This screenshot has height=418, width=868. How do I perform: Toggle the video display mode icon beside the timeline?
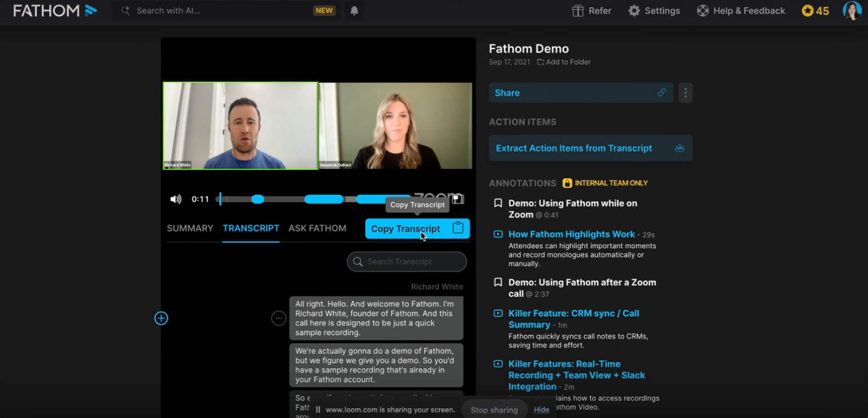pyautogui.click(x=458, y=199)
